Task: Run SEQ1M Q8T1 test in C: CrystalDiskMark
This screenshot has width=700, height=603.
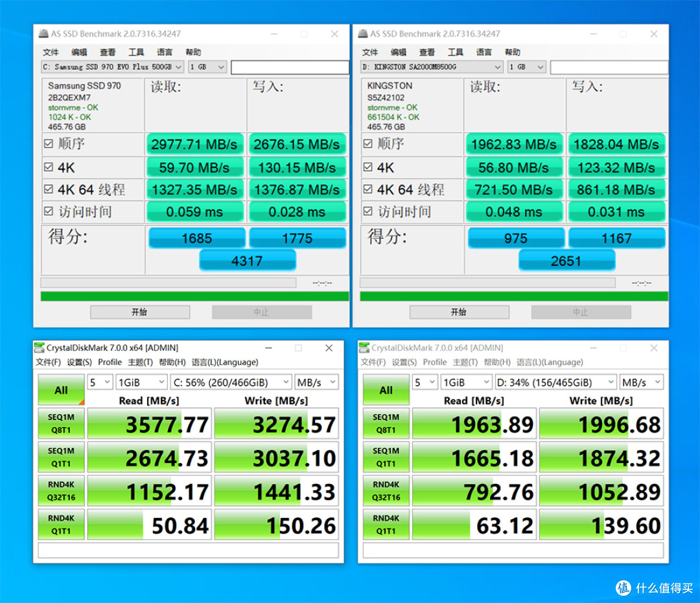Action: coord(61,423)
